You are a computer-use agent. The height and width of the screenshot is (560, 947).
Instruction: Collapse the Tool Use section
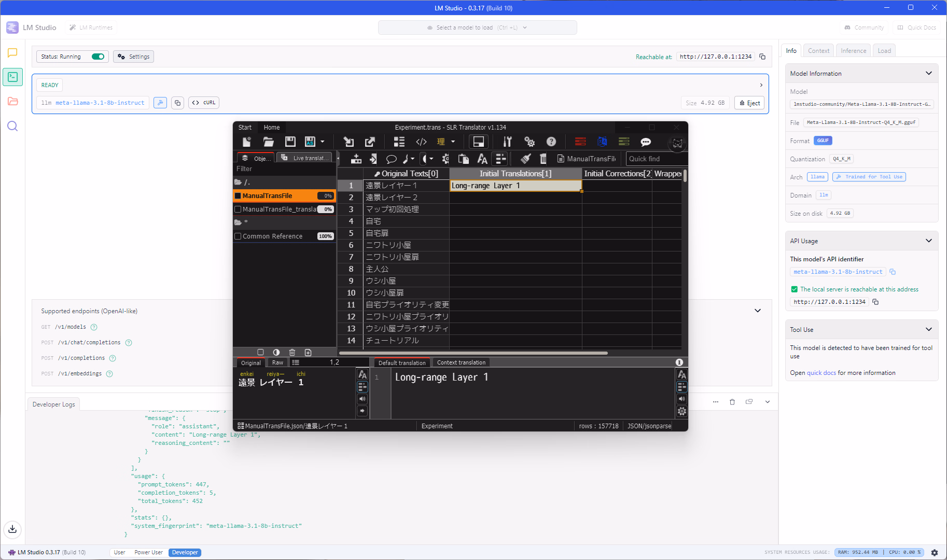(x=928, y=329)
